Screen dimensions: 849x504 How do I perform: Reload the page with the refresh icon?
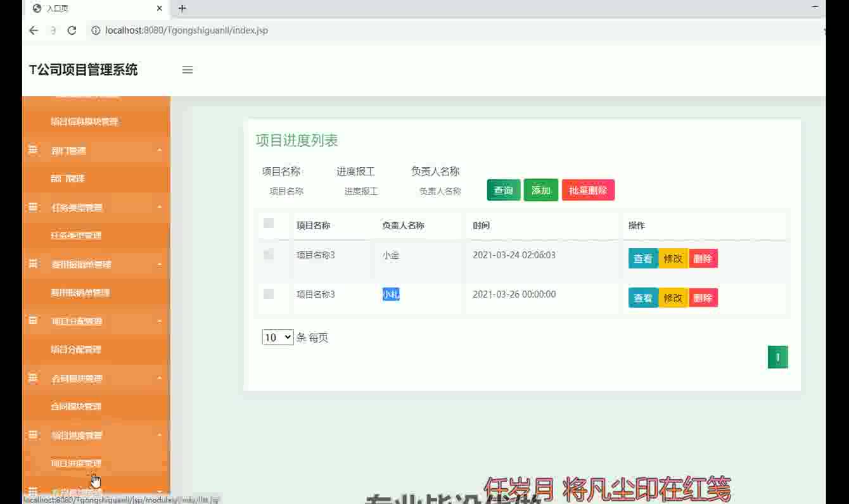72,30
